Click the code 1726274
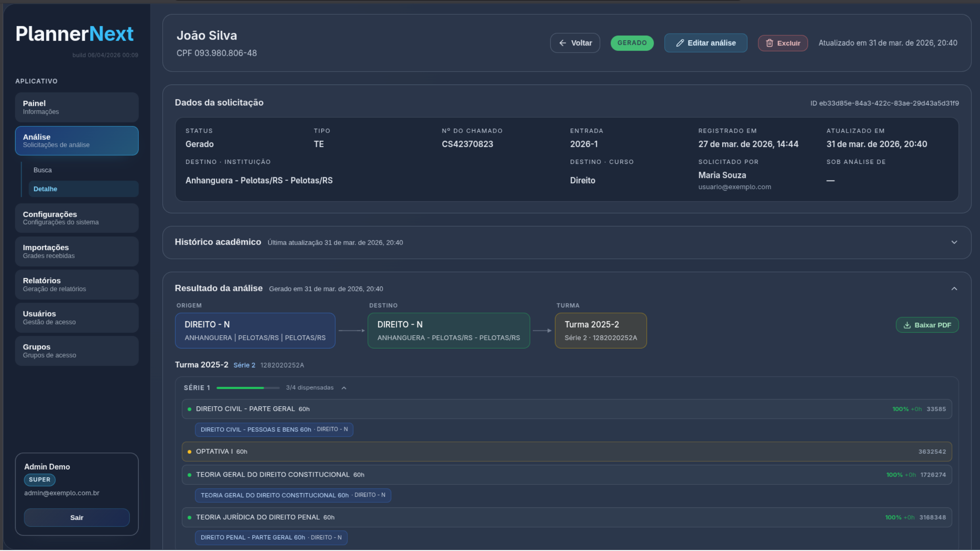980x551 pixels. click(933, 475)
